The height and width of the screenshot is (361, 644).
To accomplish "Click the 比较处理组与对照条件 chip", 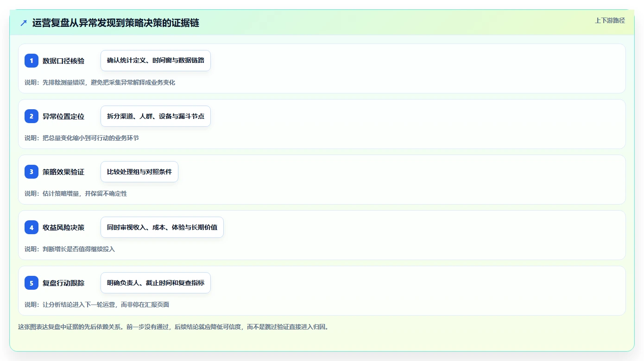I will coord(139,172).
